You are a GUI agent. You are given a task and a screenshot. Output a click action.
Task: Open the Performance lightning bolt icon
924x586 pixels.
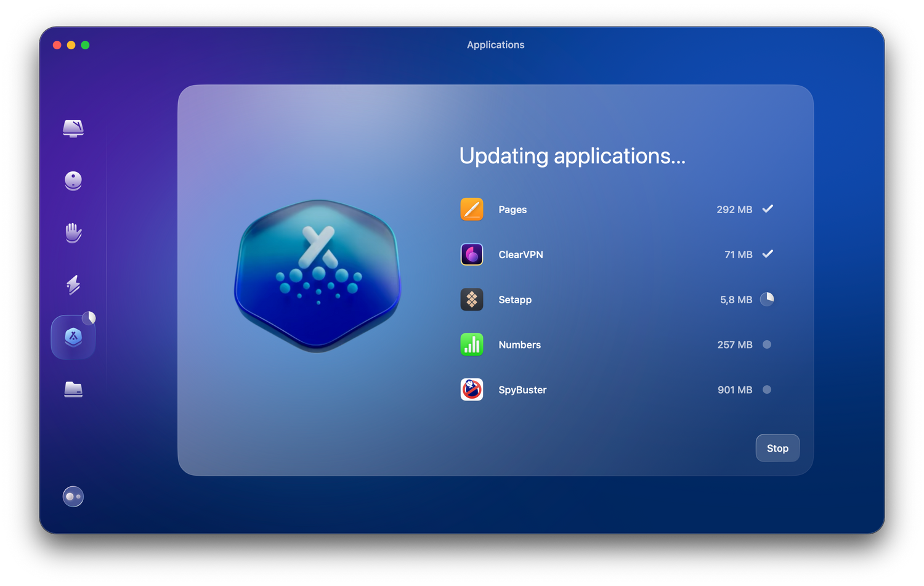click(73, 285)
